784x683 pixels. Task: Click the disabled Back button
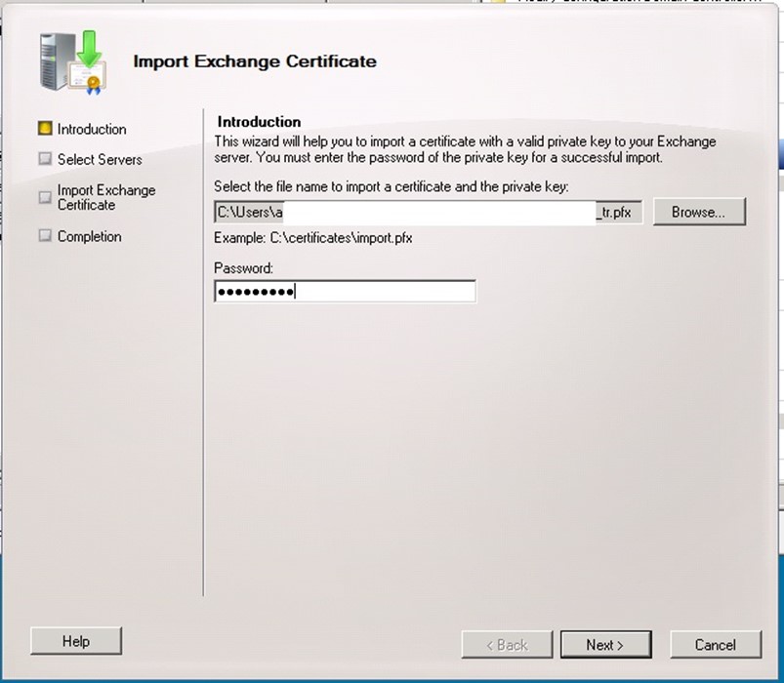(507, 645)
